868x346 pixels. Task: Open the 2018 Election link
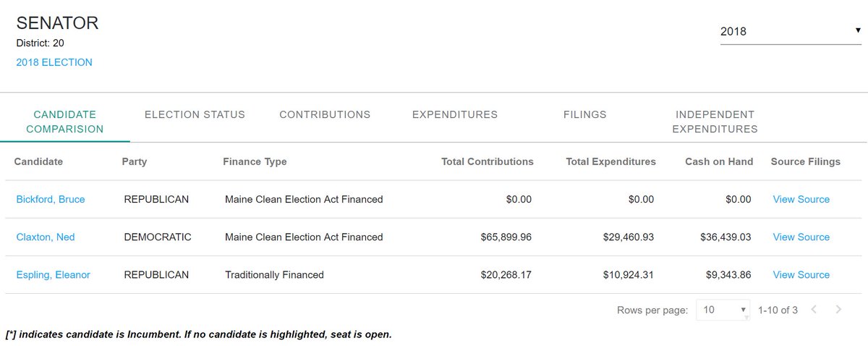pyautogui.click(x=54, y=62)
